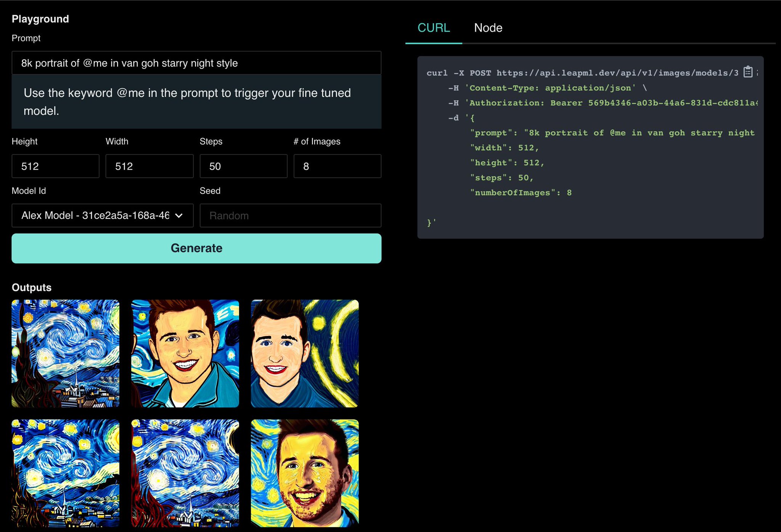The width and height of the screenshot is (781, 532).
Task: Click the '"height": 512,' code line
Action: (507, 162)
